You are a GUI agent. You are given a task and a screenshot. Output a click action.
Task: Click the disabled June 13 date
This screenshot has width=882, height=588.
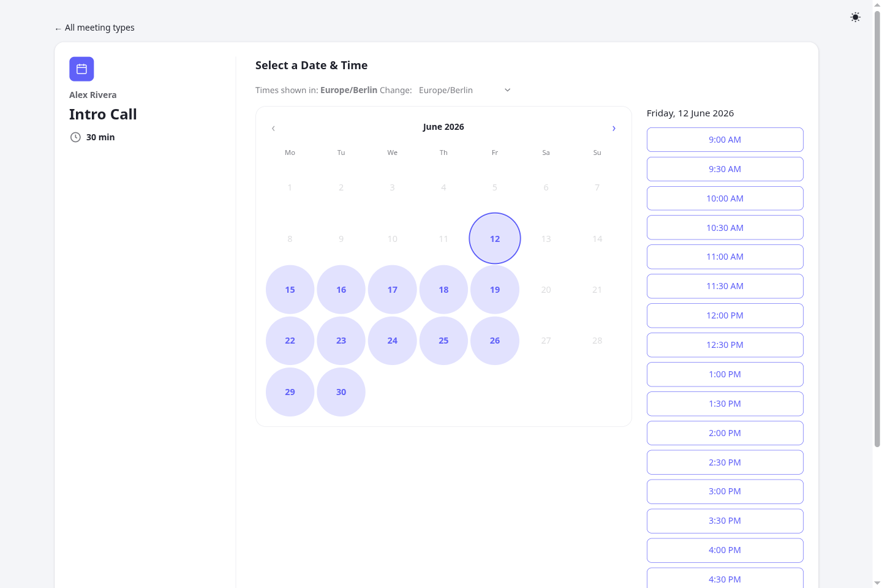(546, 239)
